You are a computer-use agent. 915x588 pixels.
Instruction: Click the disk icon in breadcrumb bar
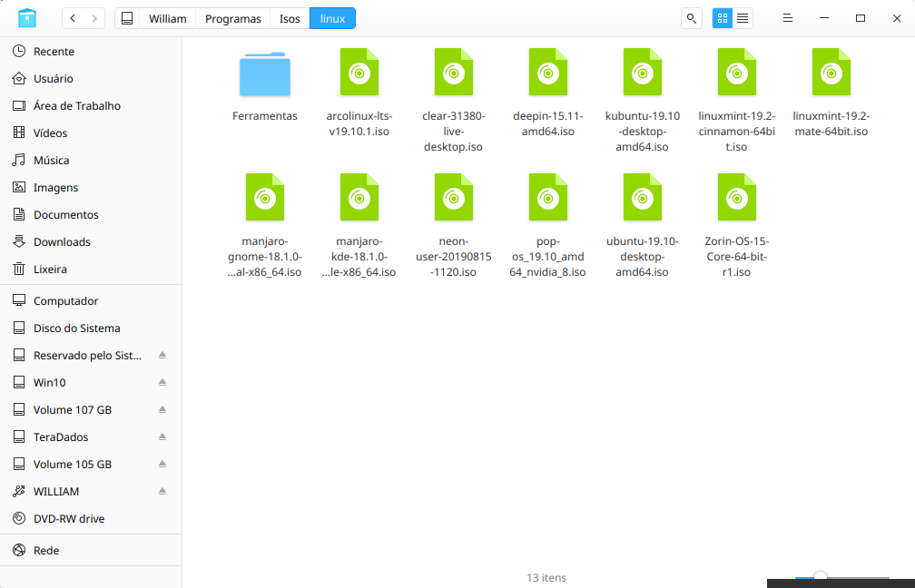[127, 19]
